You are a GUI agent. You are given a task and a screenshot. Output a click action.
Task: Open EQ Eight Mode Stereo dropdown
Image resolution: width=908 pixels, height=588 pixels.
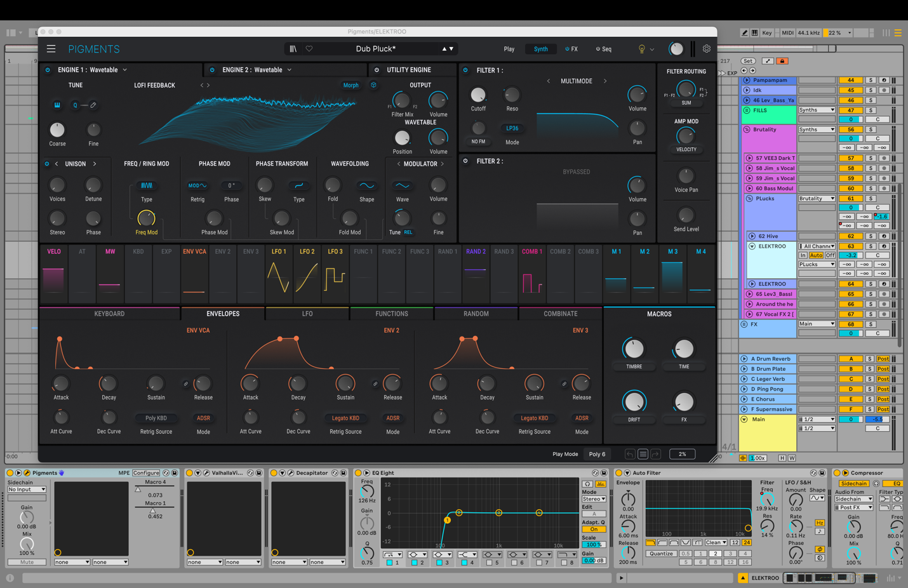click(594, 499)
